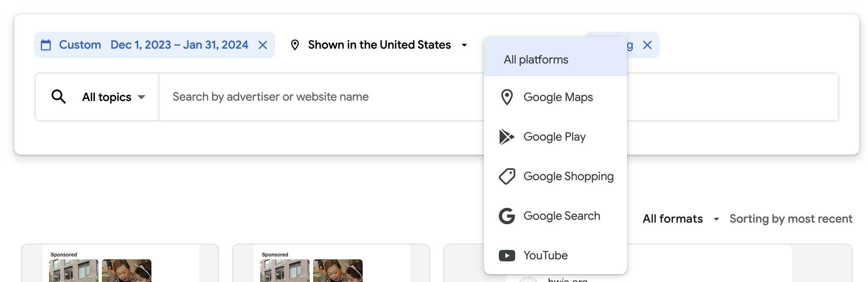Screen dimensions: 868x282
Task: Open the Custom date range chip
Action: pyautogui.click(x=155, y=45)
